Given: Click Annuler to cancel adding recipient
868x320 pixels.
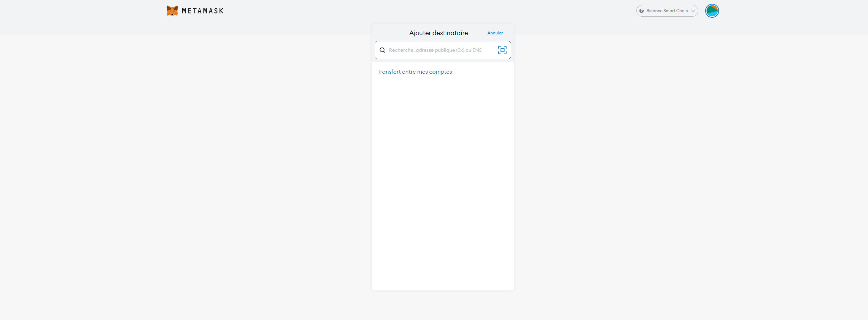Looking at the screenshot, I should (x=494, y=33).
